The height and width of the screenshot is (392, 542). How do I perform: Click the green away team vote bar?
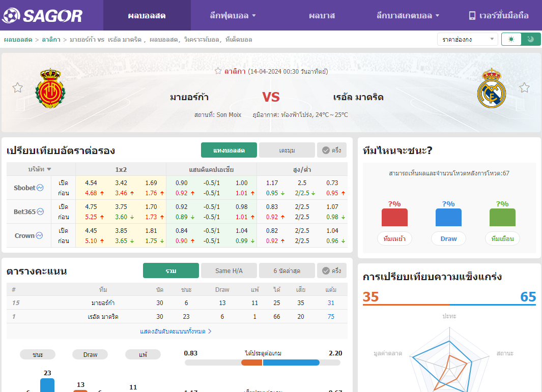click(x=502, y=217)
